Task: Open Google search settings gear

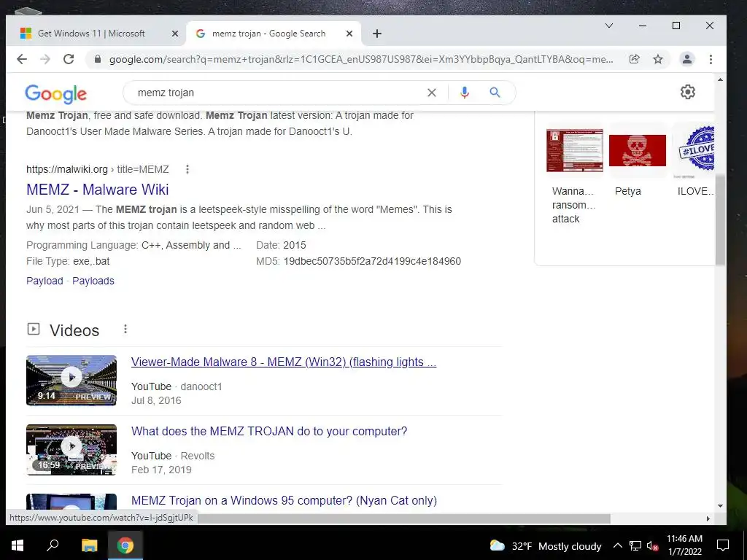Action: click(687, 92)
